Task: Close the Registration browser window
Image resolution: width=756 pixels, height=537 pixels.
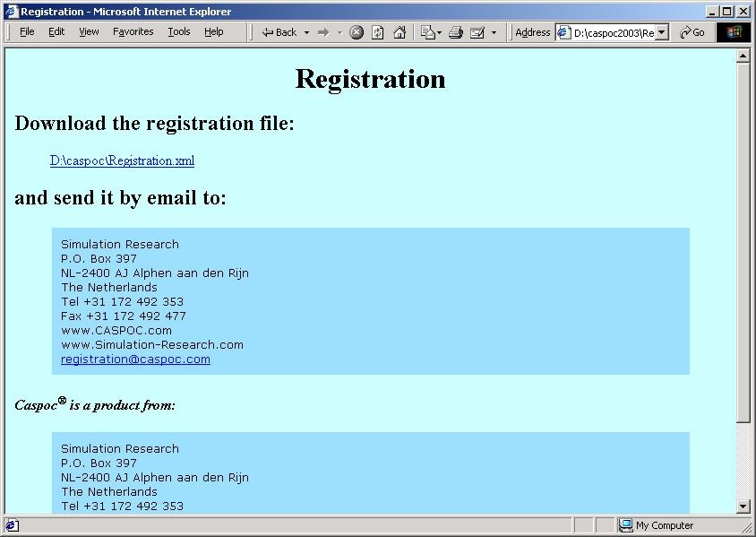Action: tap(743, 12)
